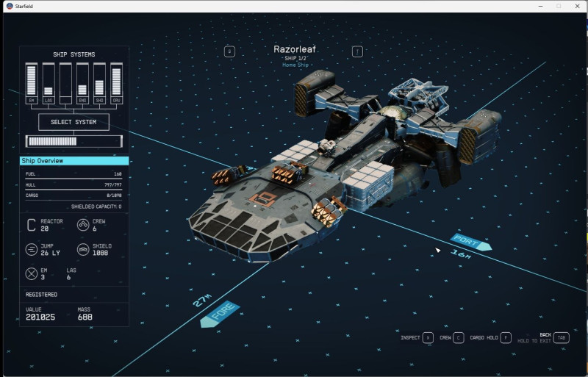This screenshot has width=588, height=377.
Task: Select the EM power bar
Action: tap(32, 83)
